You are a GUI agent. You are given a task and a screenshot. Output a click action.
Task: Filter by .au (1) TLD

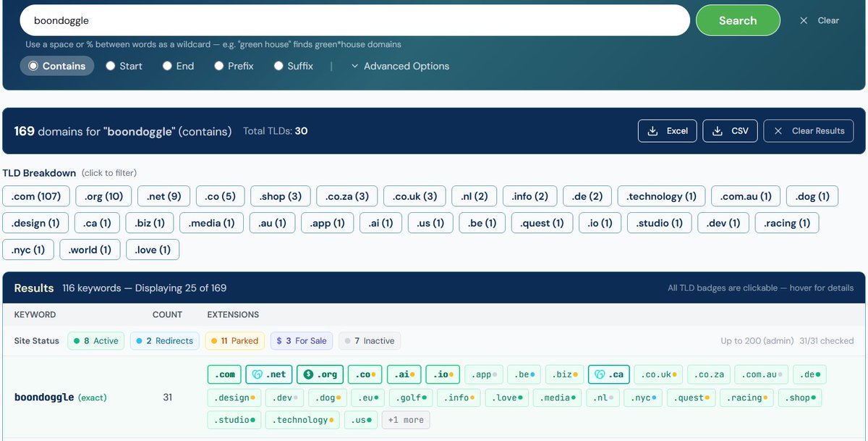point(272,223)
